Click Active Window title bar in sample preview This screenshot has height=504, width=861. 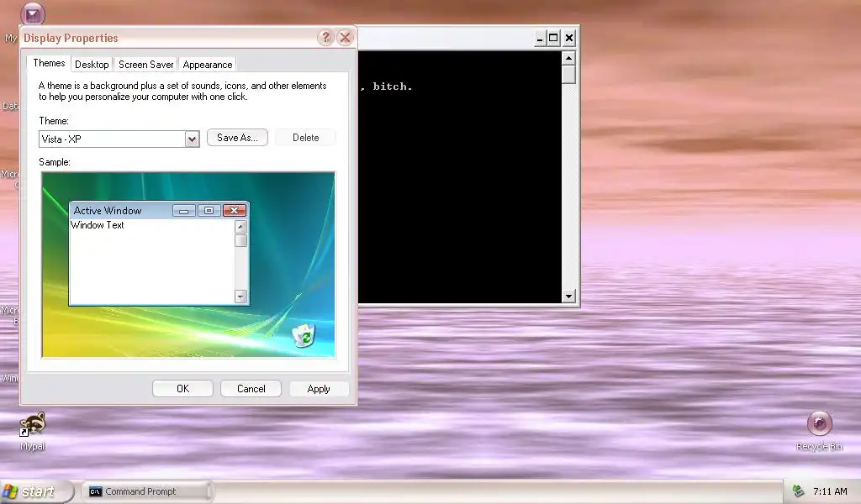[x=159, y=211]
